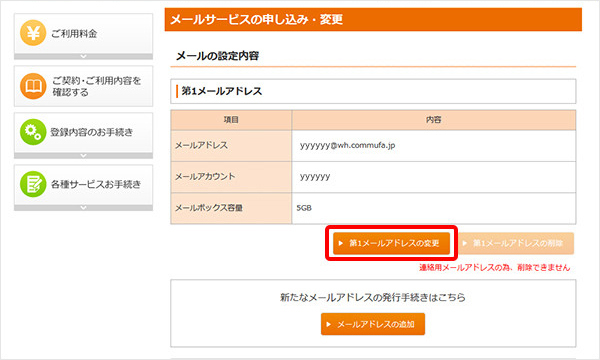
Task: Select the mail account value yyyyyy
Action: pos(315,176)
